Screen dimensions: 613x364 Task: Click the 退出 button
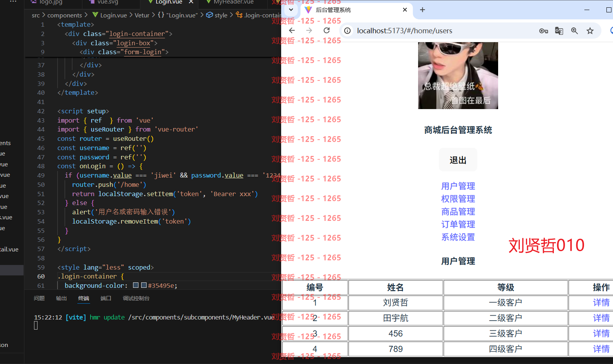tap(458, 160)
